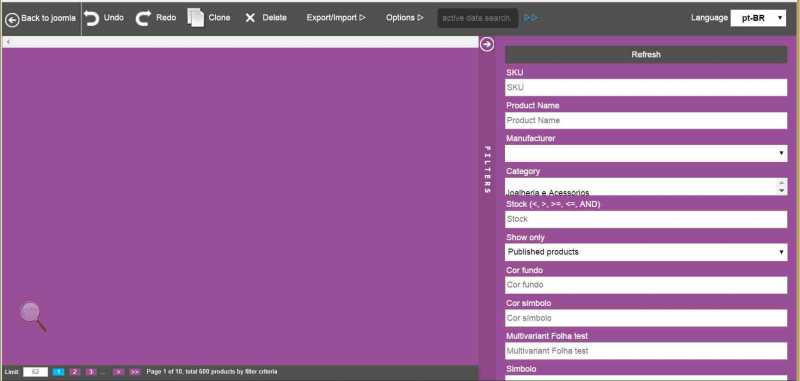The height and width of the screenshot is (381, 800).
Task: Click the Redo arrow icon
Action: coord(143,18)
